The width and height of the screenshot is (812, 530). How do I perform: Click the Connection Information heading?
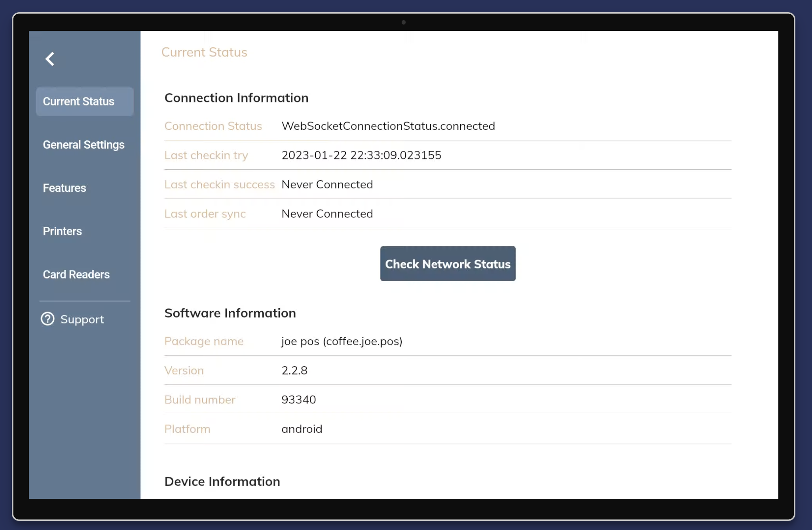click(x=236, y=98)
